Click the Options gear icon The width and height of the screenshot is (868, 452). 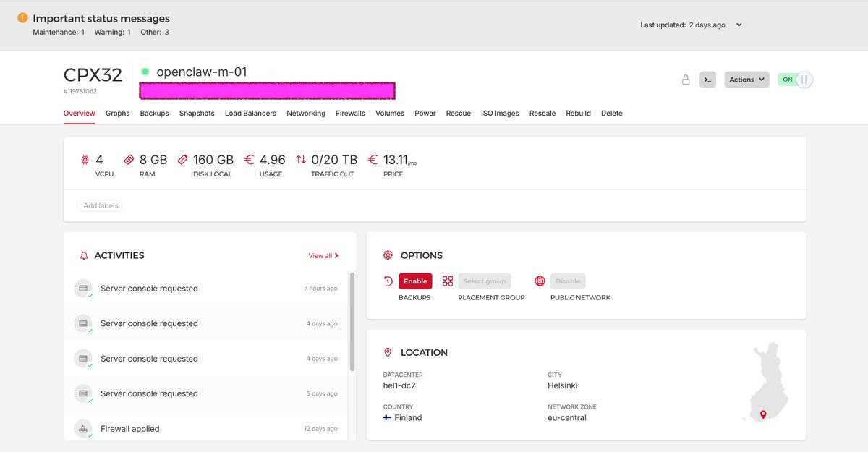[388, 255]
